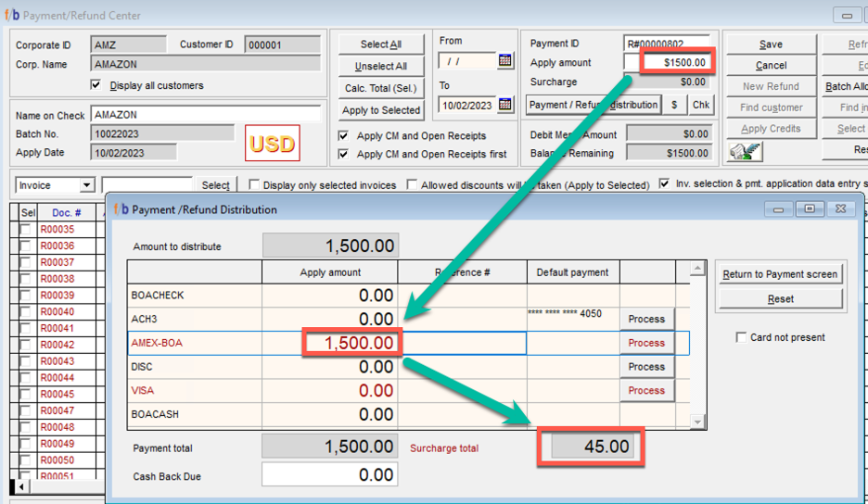Click the Cash Back Due field

pos(329,475)
